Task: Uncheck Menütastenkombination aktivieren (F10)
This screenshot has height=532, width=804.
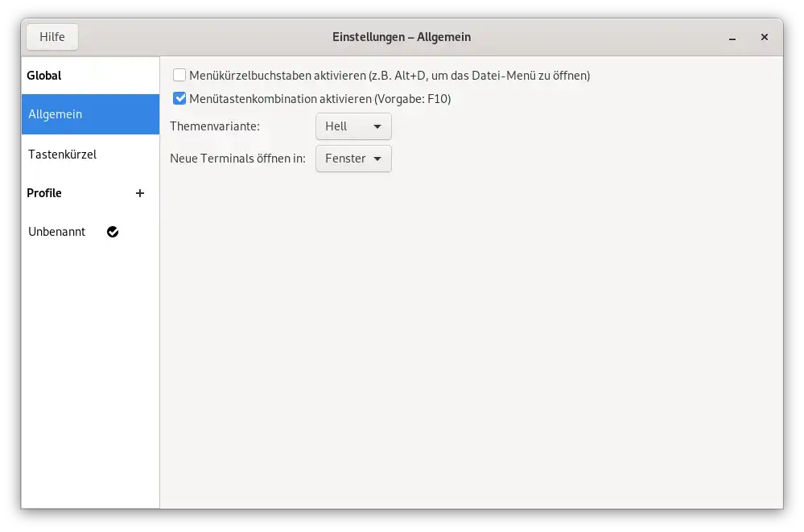Action: click(179, 98)
